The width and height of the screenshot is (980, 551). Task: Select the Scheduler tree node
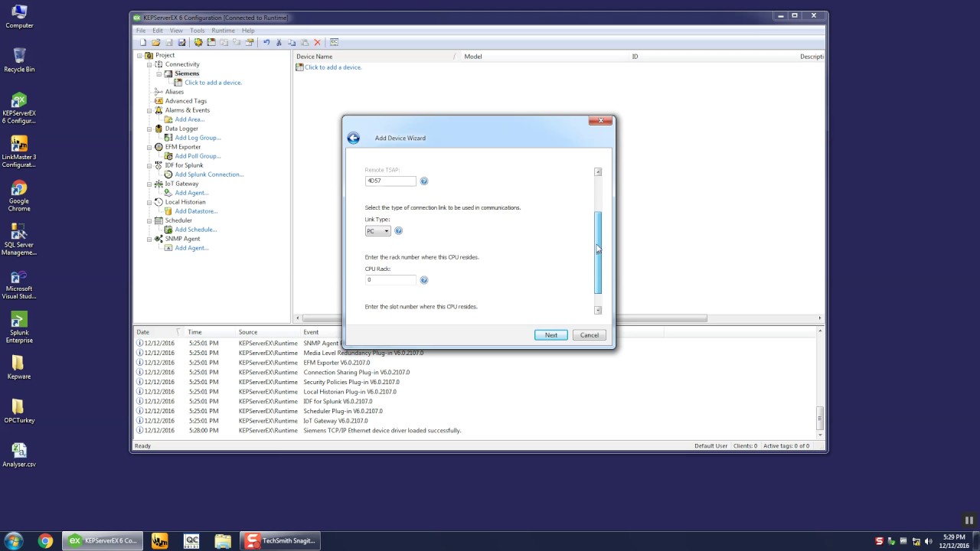coord(178,220)
